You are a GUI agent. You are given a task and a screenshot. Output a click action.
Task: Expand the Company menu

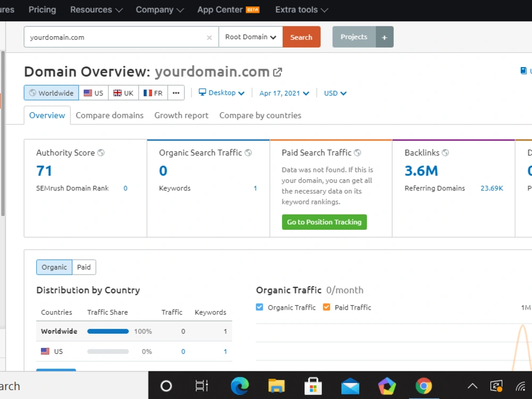pyautogui.click(x=160, y=10)
